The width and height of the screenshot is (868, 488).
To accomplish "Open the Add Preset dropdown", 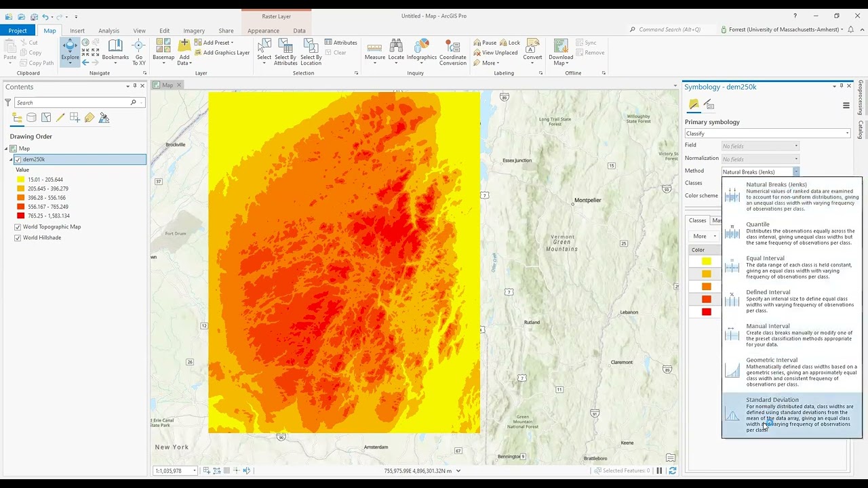I will [214, 43].
